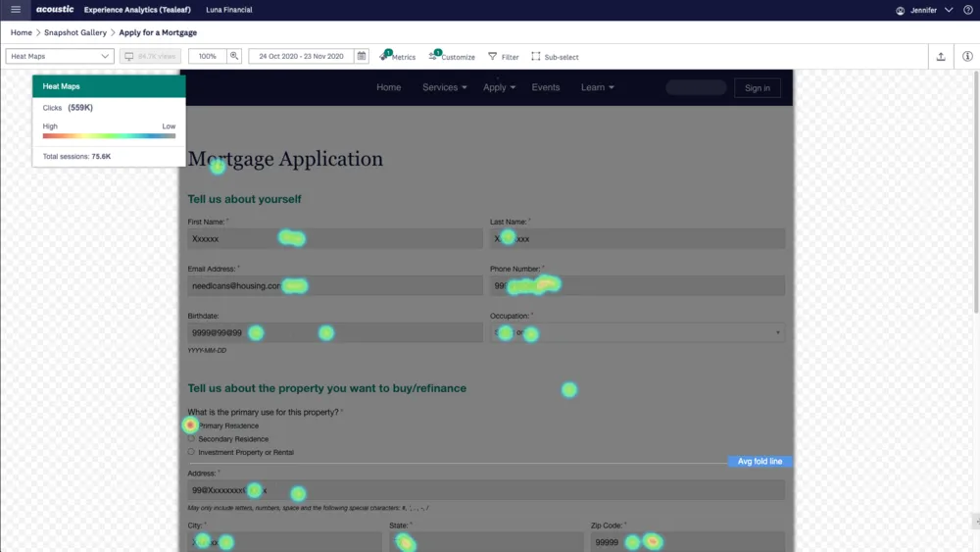Click the calendar date picker icon
Screen dimensions: 980x552
point(362,57)
